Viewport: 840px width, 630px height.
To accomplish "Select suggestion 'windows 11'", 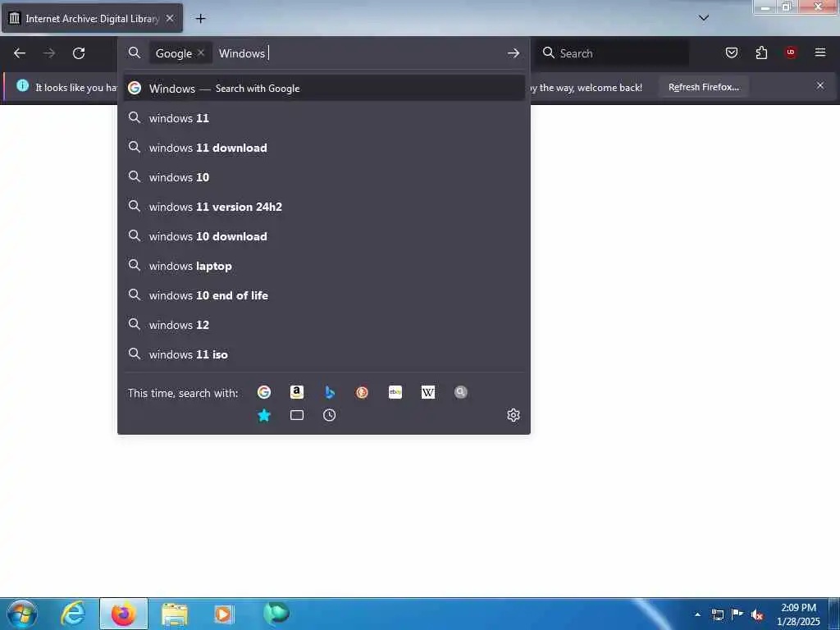I will tap(324, 118).
